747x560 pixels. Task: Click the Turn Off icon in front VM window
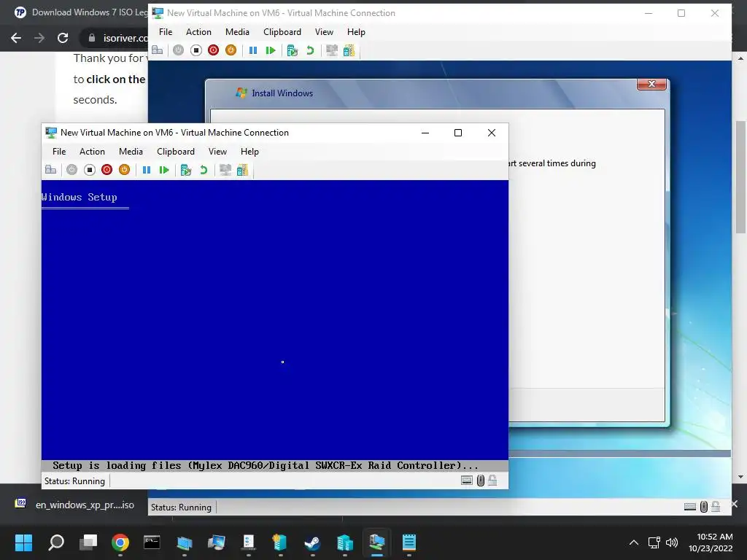(89, 169)
